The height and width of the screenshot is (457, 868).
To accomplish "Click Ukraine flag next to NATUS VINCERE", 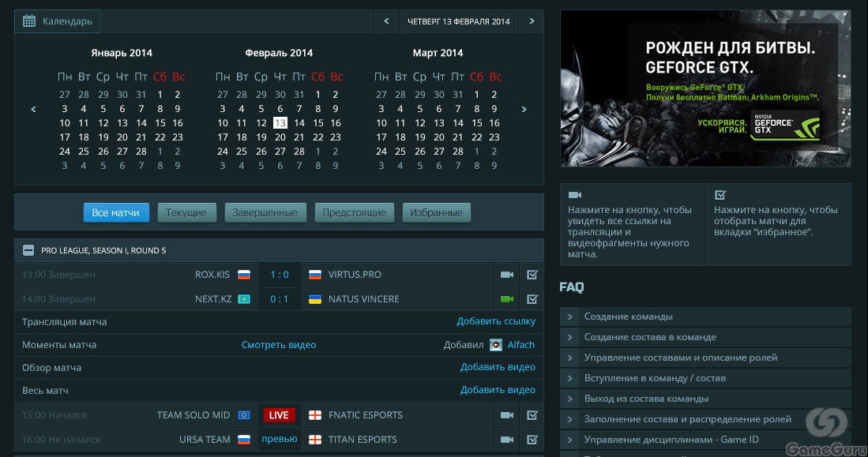I will point(315,299).
